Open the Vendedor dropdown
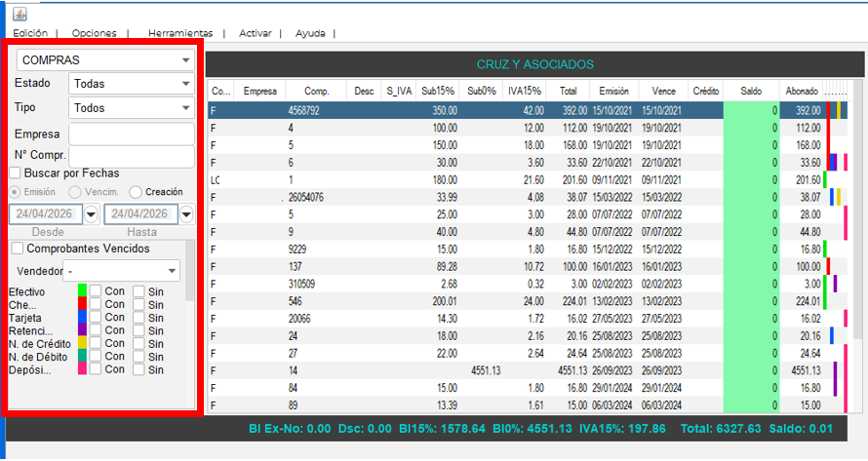The image size is (868, 461). pyautogui.click(x=121, y=271)
